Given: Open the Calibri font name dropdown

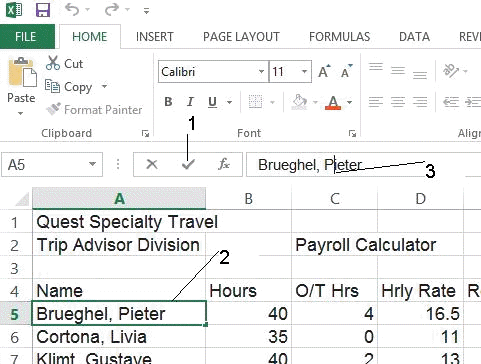Looking at the screenshot, I should 261,71.
